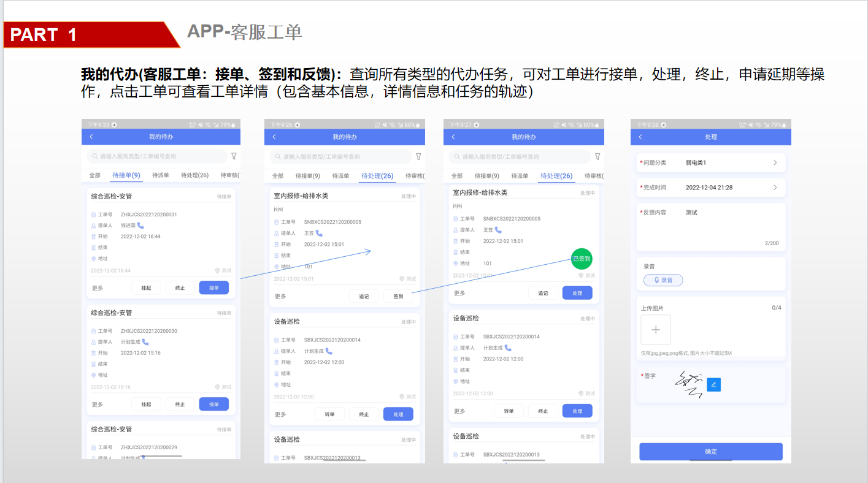Image resolution: width=868 pixels, height=483 pixels.
Task: Switch to the 全部 tab on leftmost phone
Action: tap(94, 175)
